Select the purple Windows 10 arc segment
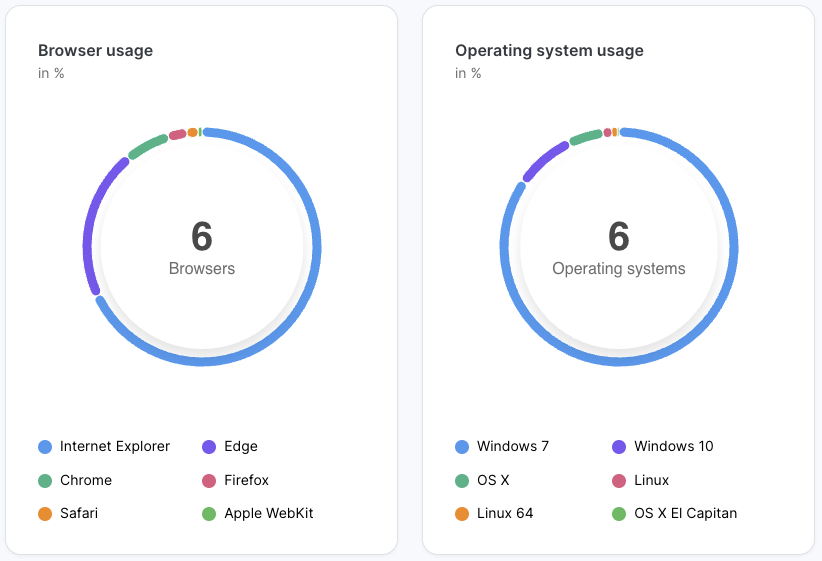822x561 pixels. tap(544, 160)
